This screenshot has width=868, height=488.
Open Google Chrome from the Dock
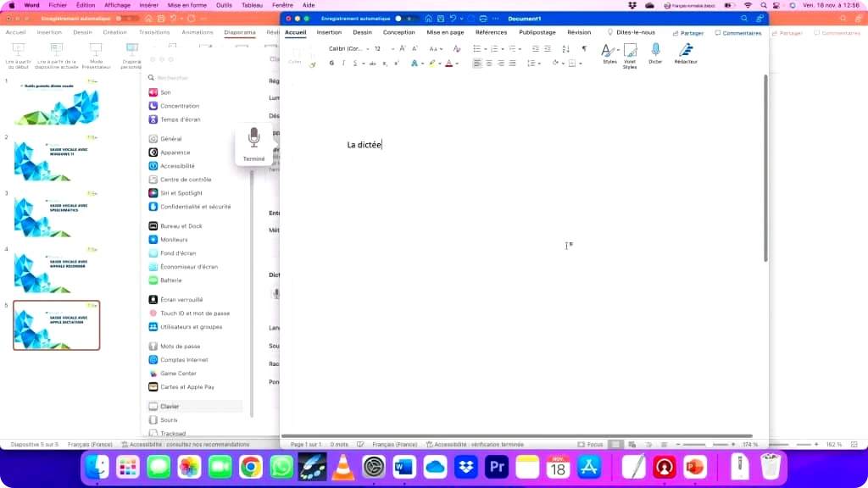coord(250,468)
